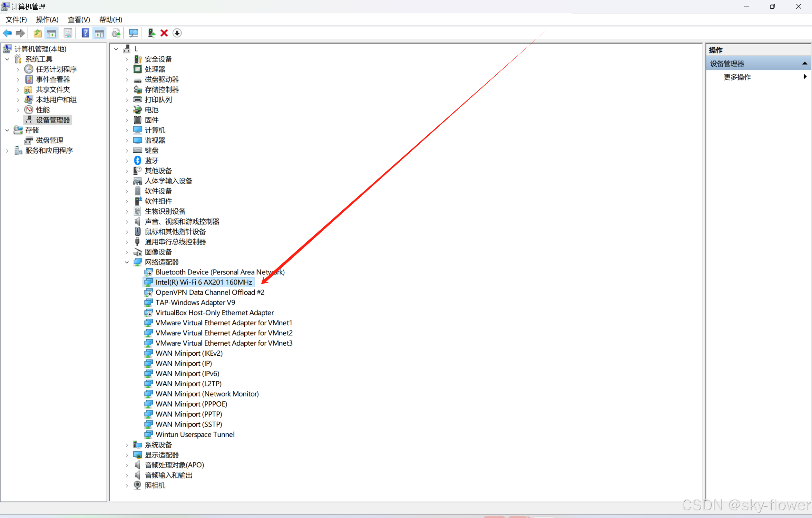812x518 pixels.
Task: Select 磁盘管理 in the left tree
Action: pos(50,140)
